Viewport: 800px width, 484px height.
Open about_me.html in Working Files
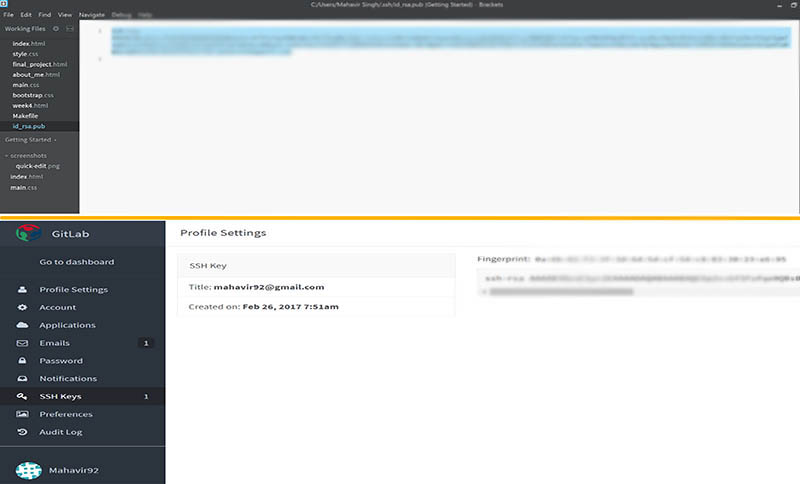point(36,74)
